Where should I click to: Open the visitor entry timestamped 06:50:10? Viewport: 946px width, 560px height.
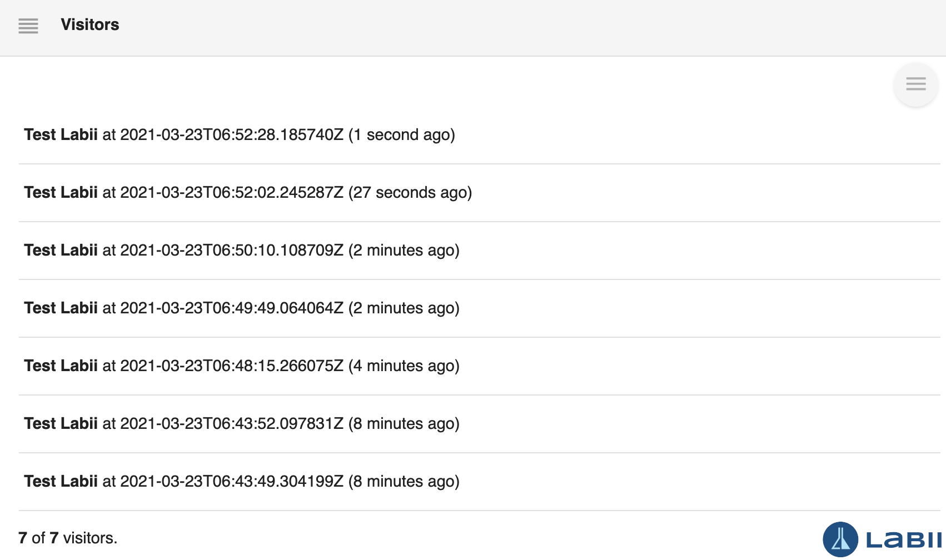[241, 250]
